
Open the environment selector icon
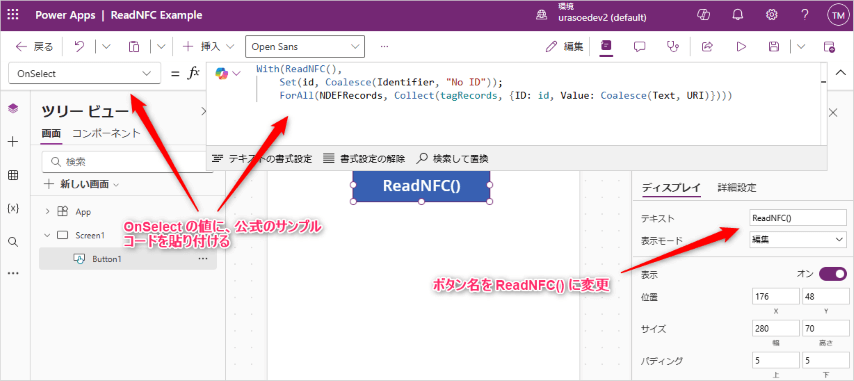542,15
